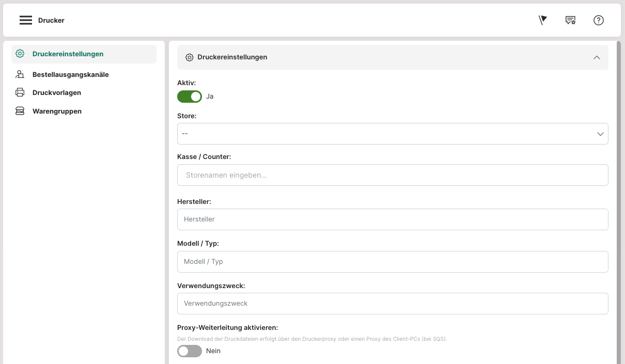Click the Warengruppen stack icon
The width and height of the screenshot is (625, 364).
click(x=20, y=111)
